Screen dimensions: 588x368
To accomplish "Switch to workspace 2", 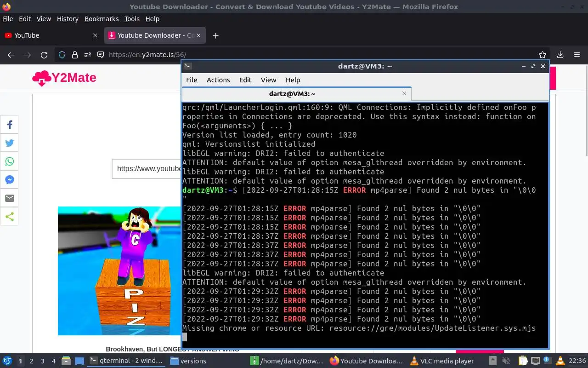I will coord(32,361).
